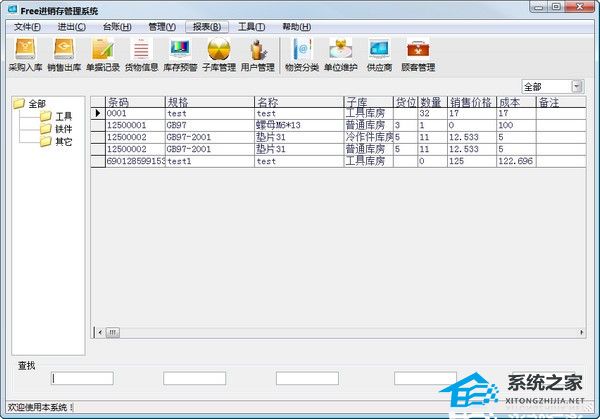Click the 125 sale price cell
600x419 pixels.
472,161
